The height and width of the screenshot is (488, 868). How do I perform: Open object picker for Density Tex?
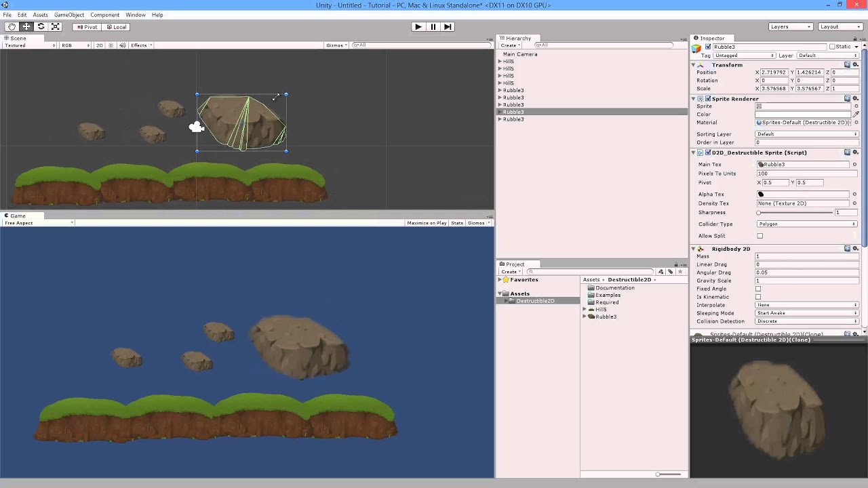click(854, 203)
